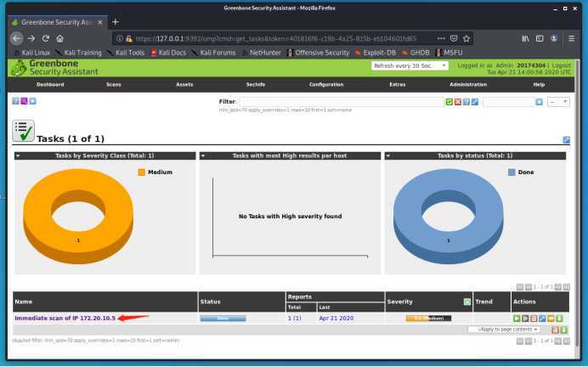Export the Immediate scan task green arrow
588x367 pixels.
click(559, 319)
